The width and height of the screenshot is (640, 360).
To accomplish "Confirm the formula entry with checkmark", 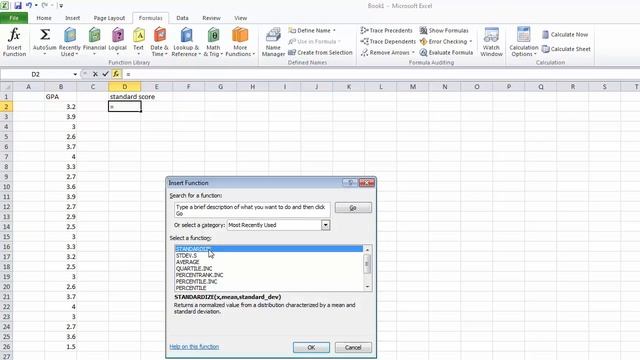I will pyautogui.click(x=106, y=74).
